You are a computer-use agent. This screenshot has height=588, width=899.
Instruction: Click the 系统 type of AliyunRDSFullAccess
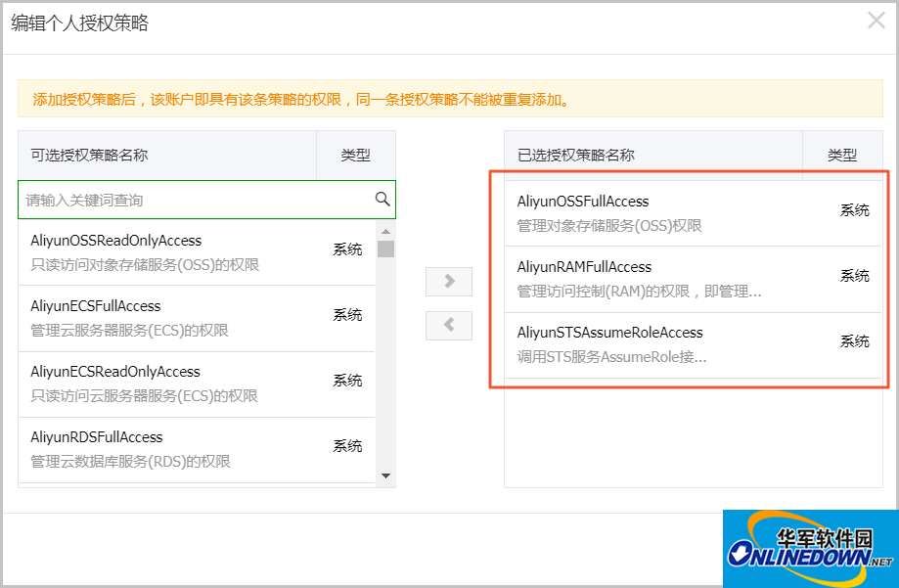click(x=347, y=446)
